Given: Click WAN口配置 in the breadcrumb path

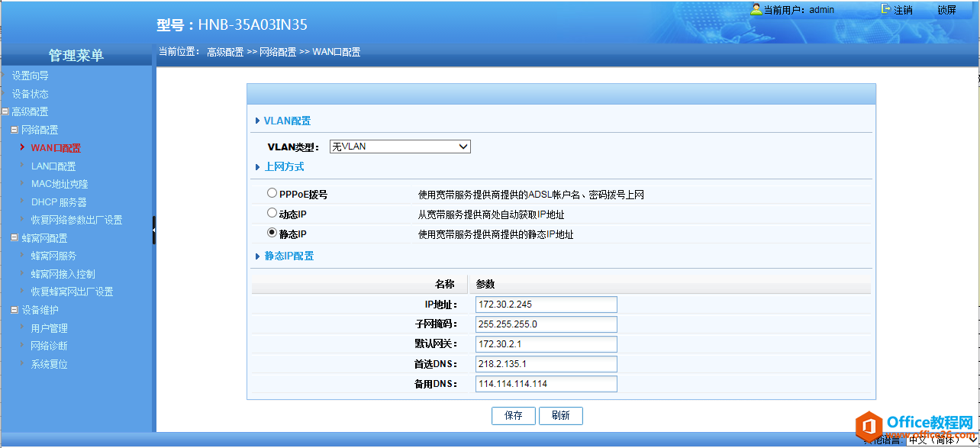Looking at the screenshot, I should (x=337, y=52).
